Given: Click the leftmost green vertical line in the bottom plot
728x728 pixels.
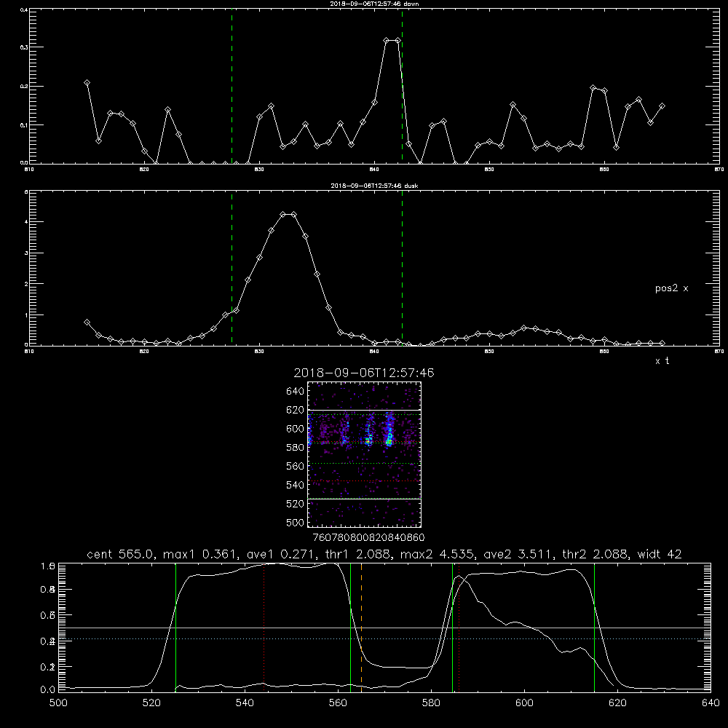Looking at the screenshot, I should (x=175, y=627).
